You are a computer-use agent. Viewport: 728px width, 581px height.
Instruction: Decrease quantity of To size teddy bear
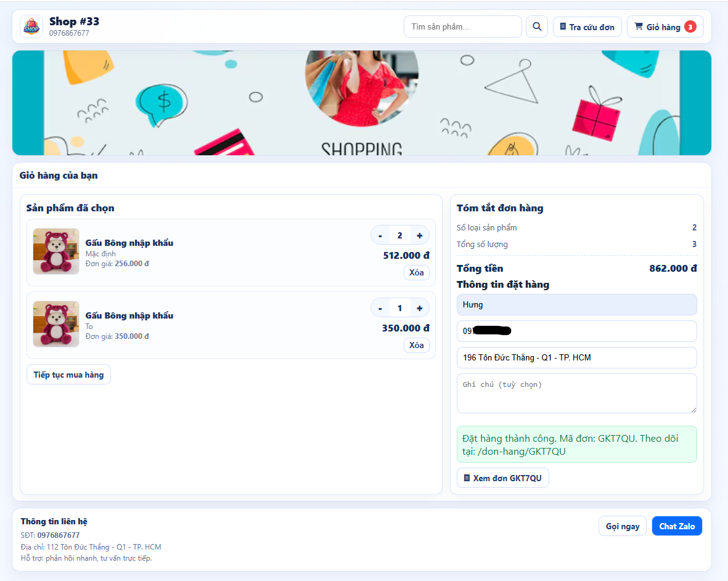[380, 308]
